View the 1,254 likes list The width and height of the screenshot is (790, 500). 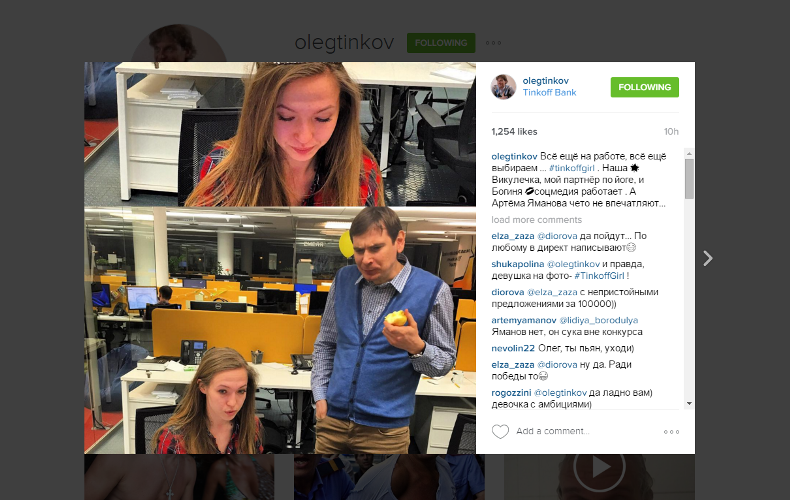pos(514,132)
